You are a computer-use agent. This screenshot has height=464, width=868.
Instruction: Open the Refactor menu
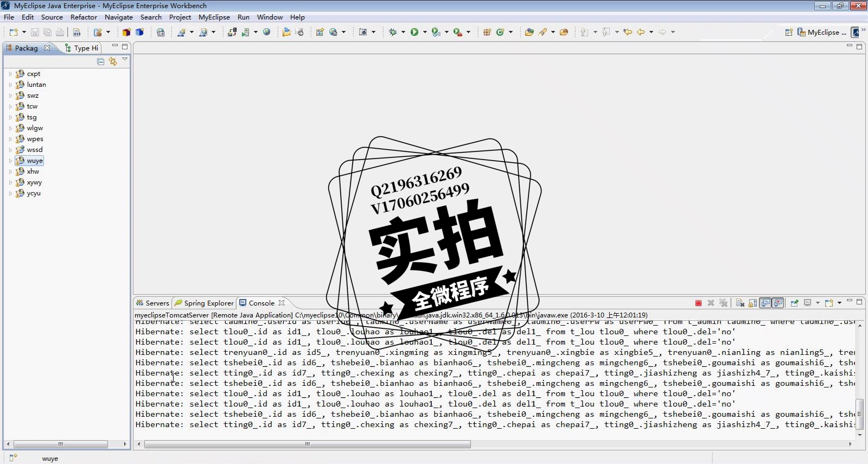[x=84, y=17]
